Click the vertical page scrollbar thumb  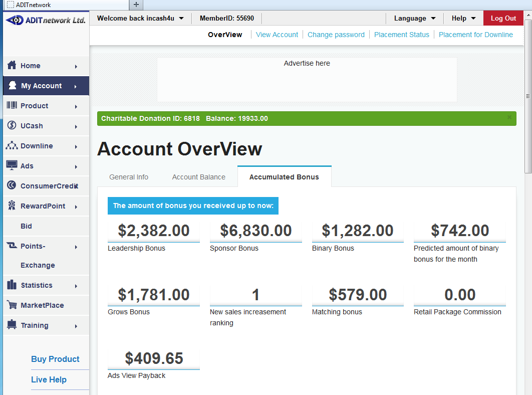coord(528,96)
